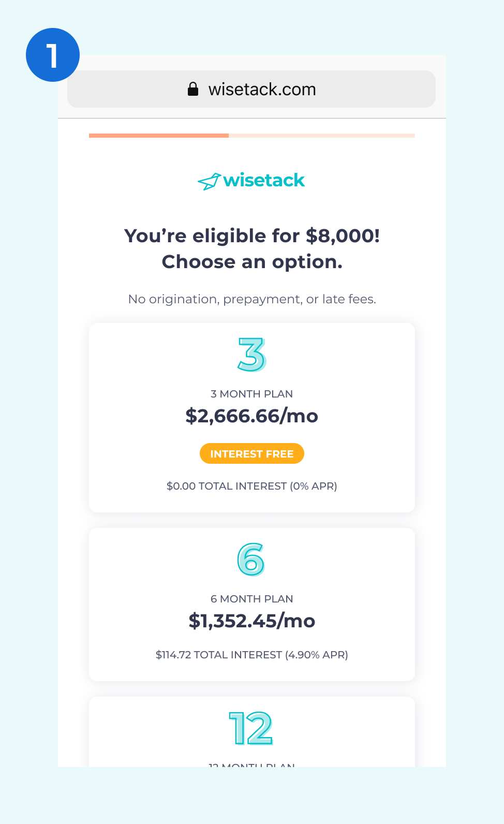Viewport: 504px width, 824px height.
Task: Click the $114.72 total interest text
Action: (x=252, y=655)
